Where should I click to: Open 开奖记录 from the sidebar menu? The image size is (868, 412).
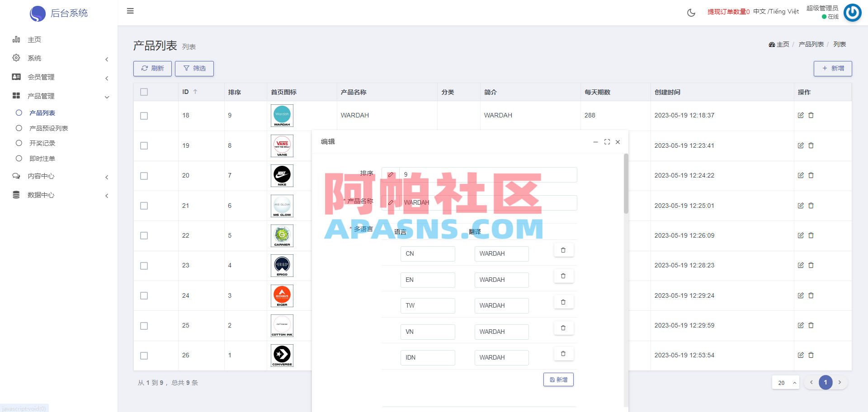click(x=42, y=143)
